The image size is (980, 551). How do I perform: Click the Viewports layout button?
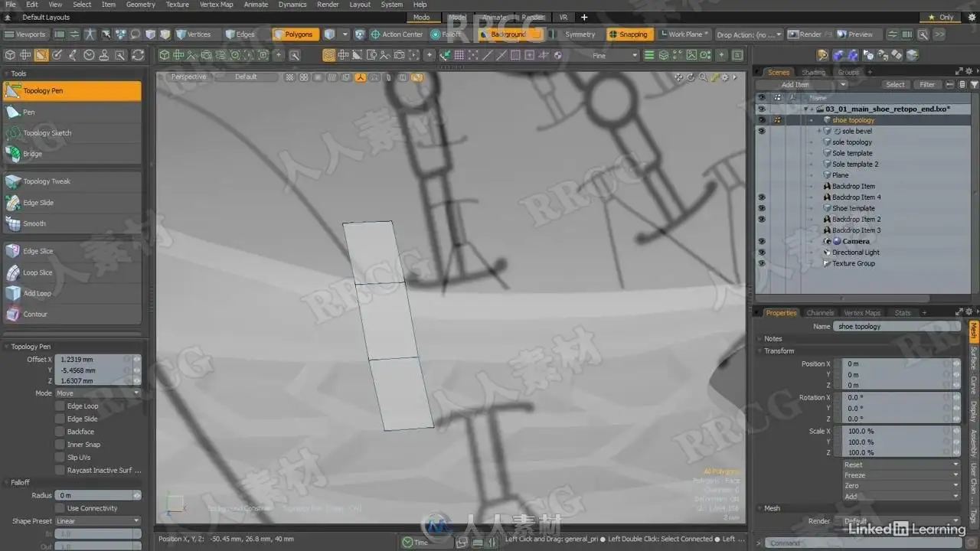[25, 34]
